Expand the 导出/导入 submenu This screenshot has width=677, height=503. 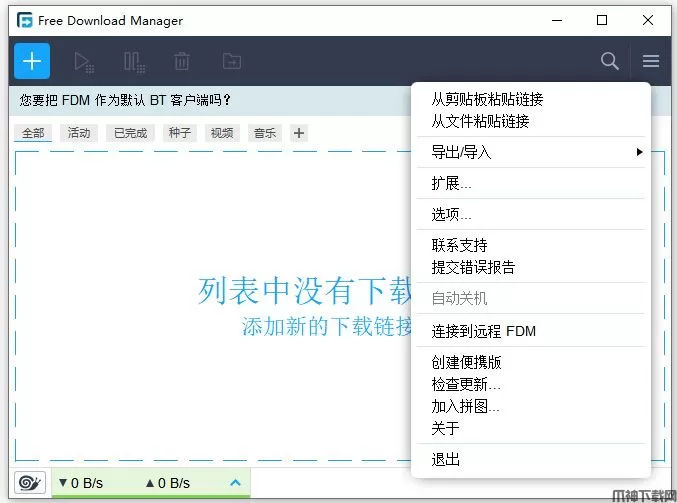pyautogui.click(x=531, y=152)
